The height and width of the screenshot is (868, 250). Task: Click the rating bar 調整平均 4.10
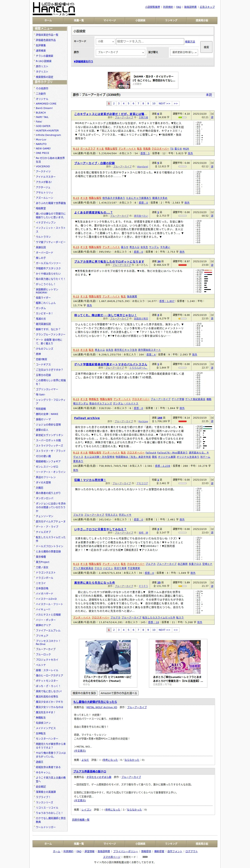182,118
